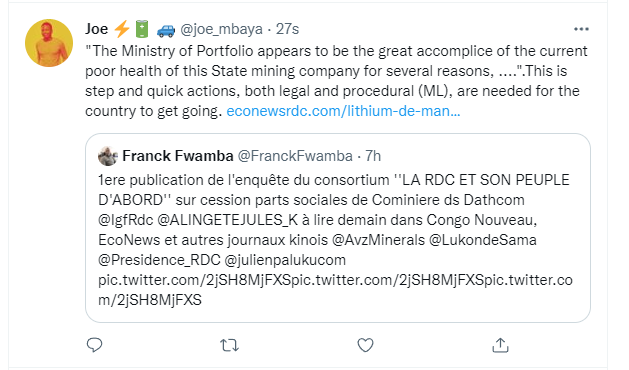Screen dimensions: 629x370
Task: Open the econewsrdc.com article link
Action: pos(343,111)
